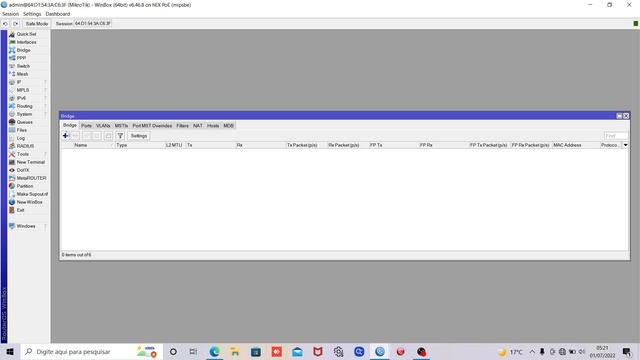Open Mail app from taskbar
Image resolution: width=640 pixels, height=360 pixels.
point(297,351)
